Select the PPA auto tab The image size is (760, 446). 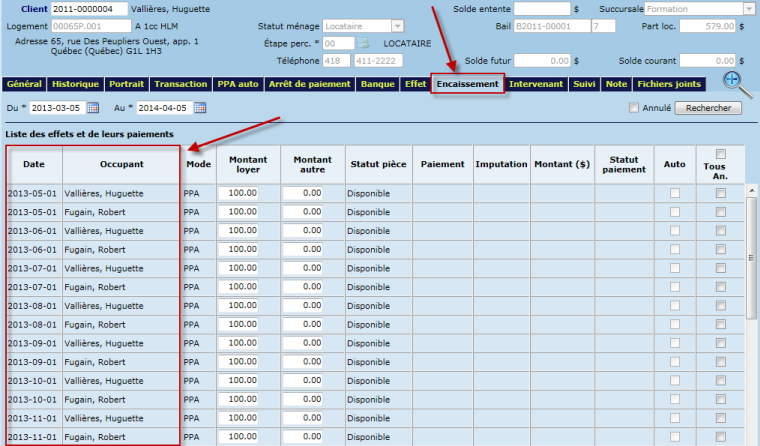(238, 84)
